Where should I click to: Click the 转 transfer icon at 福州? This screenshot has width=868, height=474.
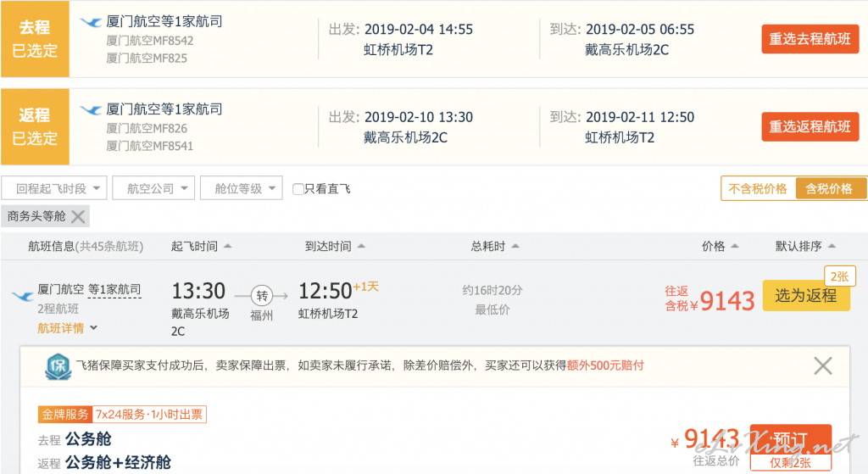tap(262, 296)
